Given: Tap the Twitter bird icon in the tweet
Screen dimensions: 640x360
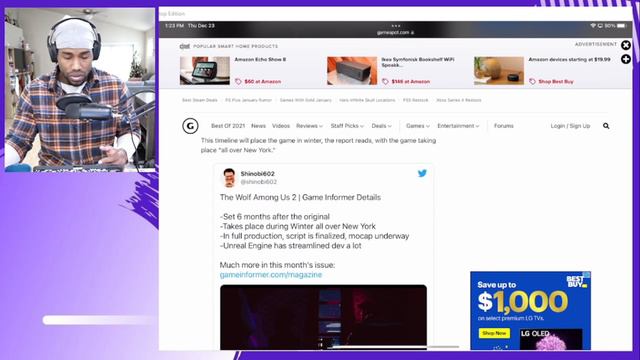Looking at the screenshot, I should 422,173.
